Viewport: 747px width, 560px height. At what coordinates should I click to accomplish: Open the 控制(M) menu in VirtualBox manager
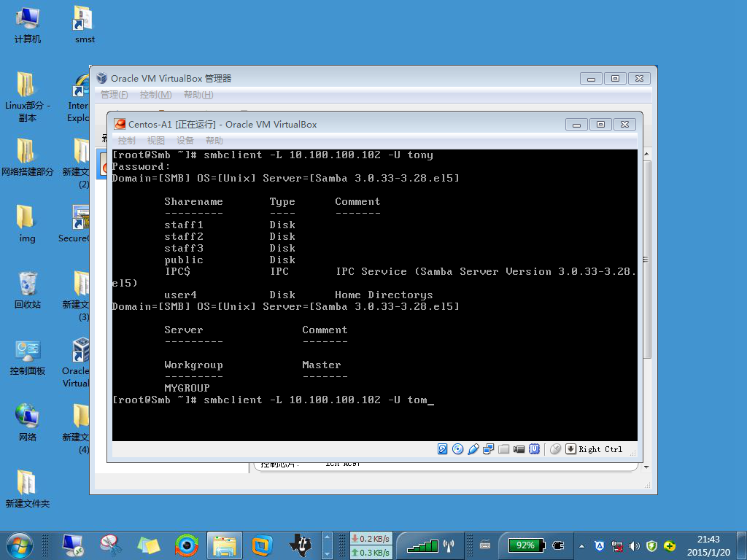tap(156, 95)
